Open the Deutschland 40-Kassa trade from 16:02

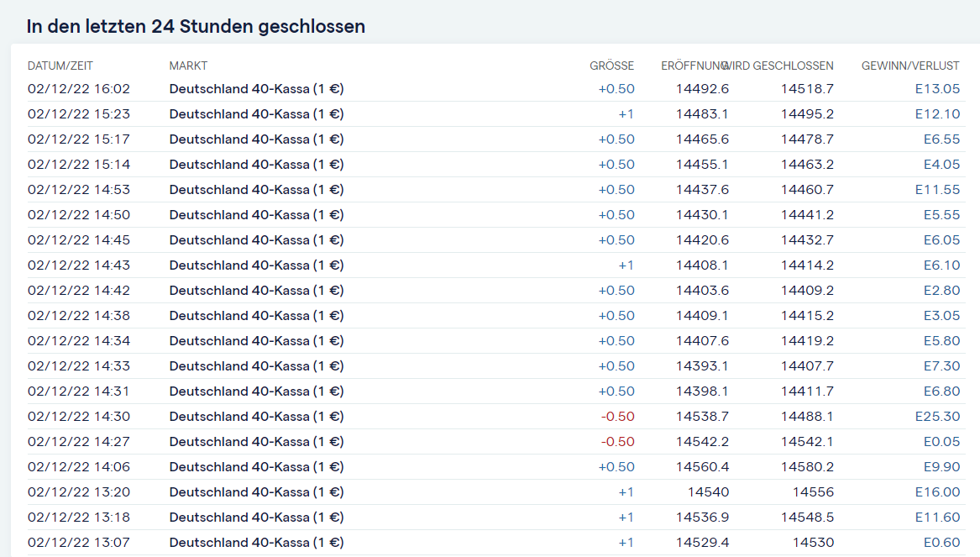pyautogui.click(x=256, y=89)
